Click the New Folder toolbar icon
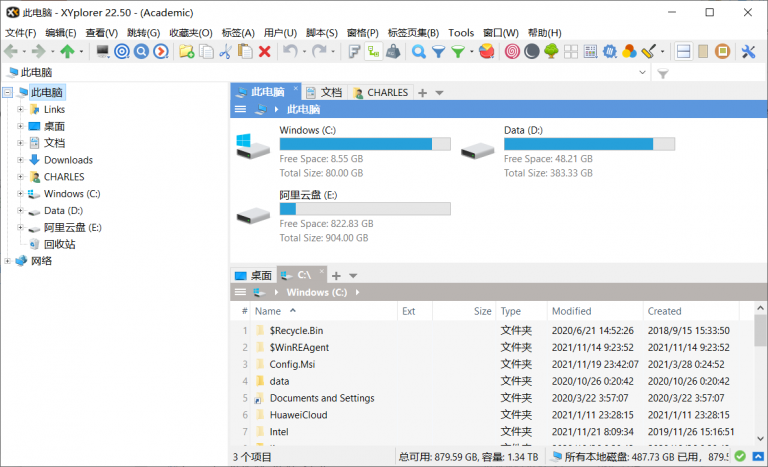This screenshot has height=467, width=768. (x=186, y=52)
